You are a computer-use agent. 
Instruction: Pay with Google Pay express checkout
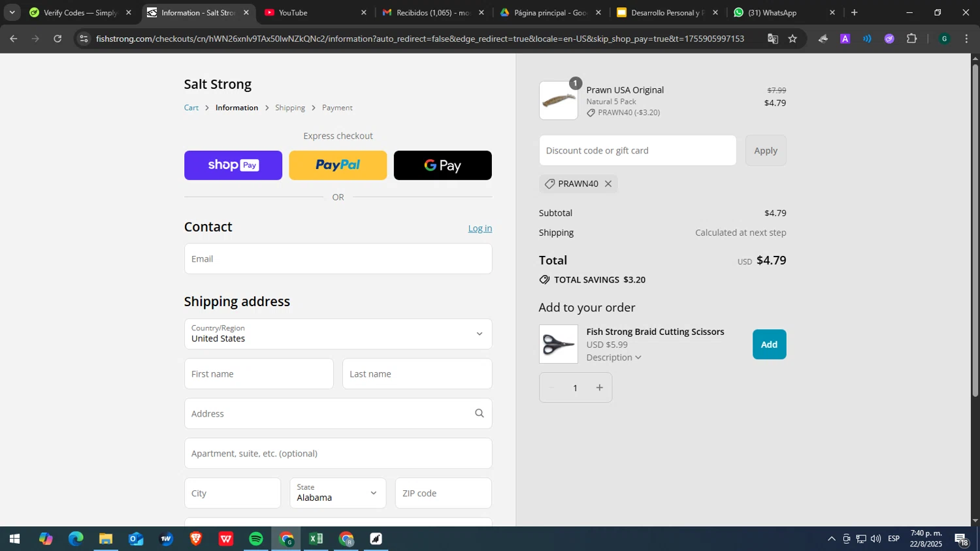point(442,165)
